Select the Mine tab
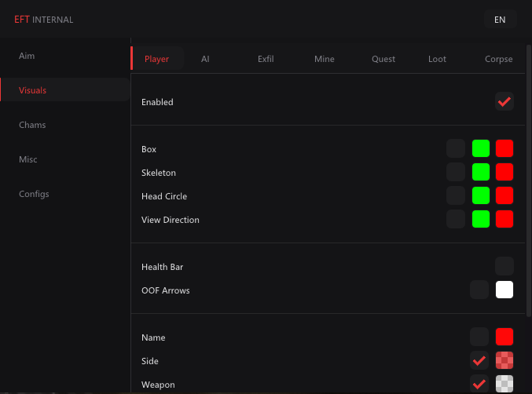The image size is (532, 394). coord(325,59)
